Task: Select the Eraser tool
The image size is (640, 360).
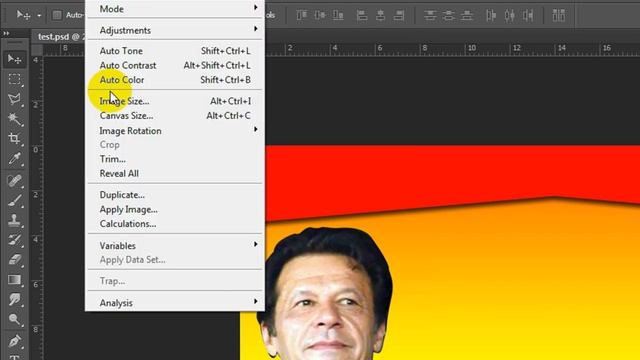Action: [14, 260]
